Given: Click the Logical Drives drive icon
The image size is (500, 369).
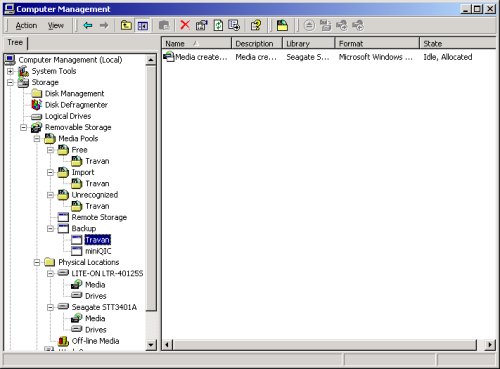Looking at the screenshot, I should click(x=36, y=116).
